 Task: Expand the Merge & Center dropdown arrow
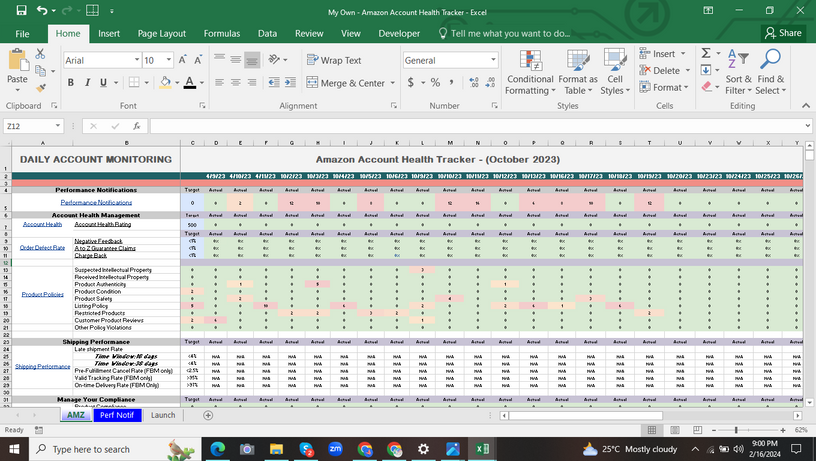[392, 83]
